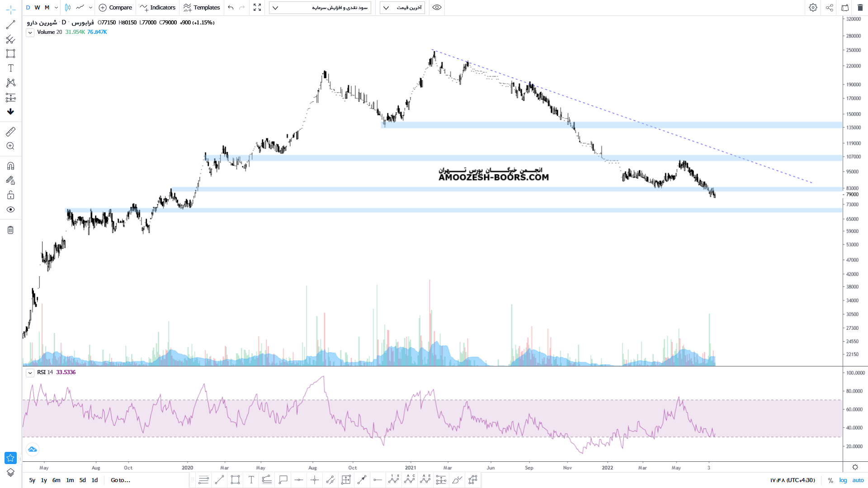The image size is (868, 488).
Task: Toggle the eye icon in top toolbar
Action: click(437, 8)
